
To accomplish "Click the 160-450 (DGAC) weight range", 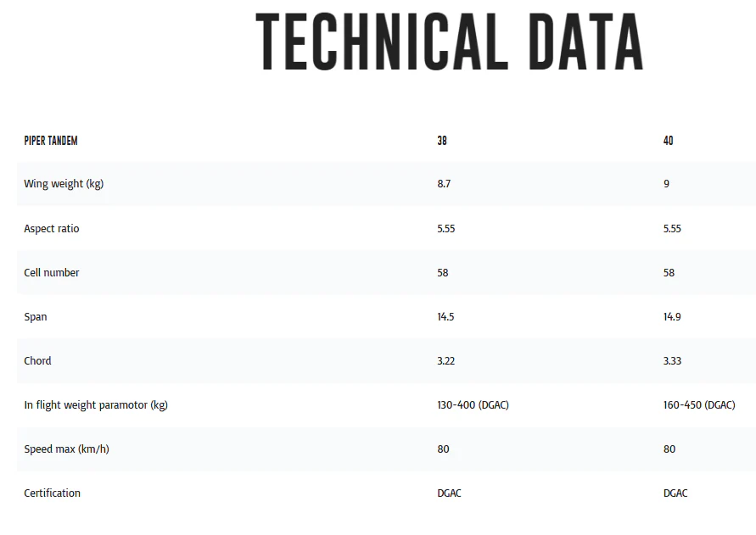I will tap(699, 405).
